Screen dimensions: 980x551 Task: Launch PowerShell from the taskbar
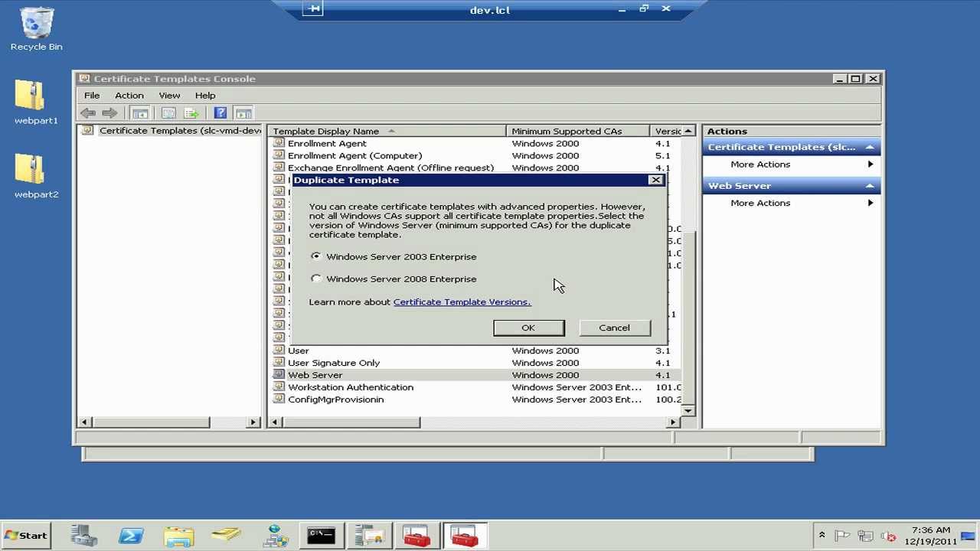coord(131,536)
